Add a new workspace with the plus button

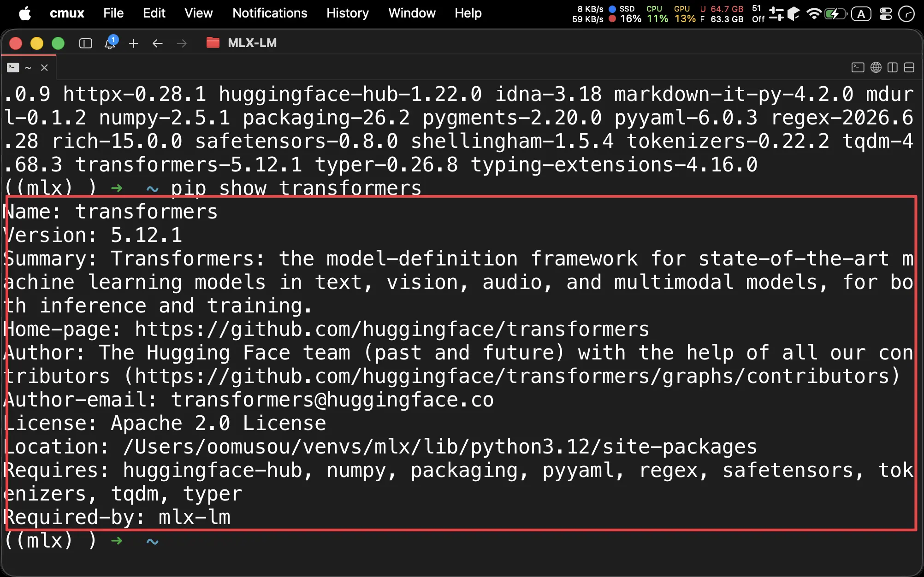134,43
